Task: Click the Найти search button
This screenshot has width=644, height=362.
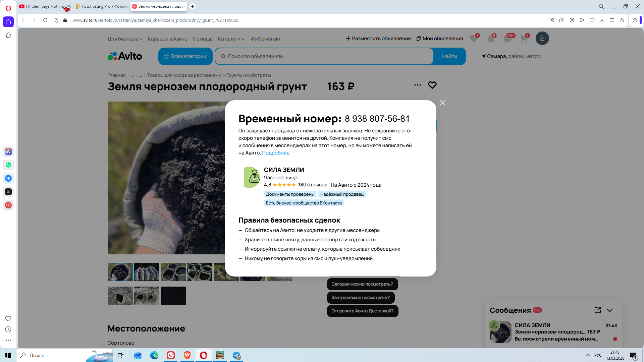Action: tap(449, 56)
